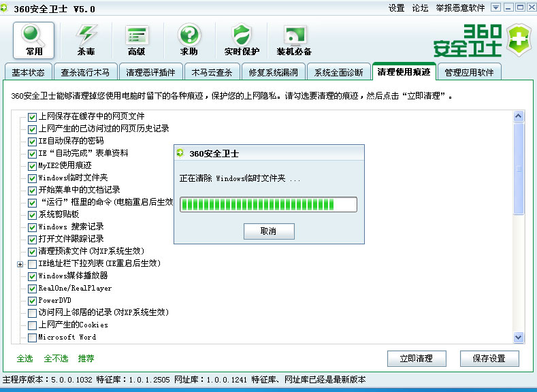The width and height of the screenshot is (537, 392).
Task: Uncheck Windows媒体播放器 checkbox
Action: pos(32,276)
